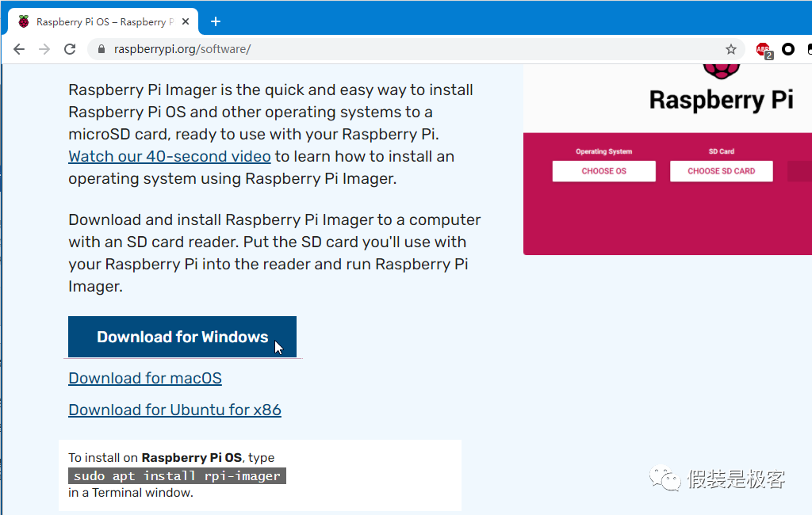Open the Download for Ubuntu for x86 link
The width and height of the screenshot is (812, 515).
coord(174,410)
